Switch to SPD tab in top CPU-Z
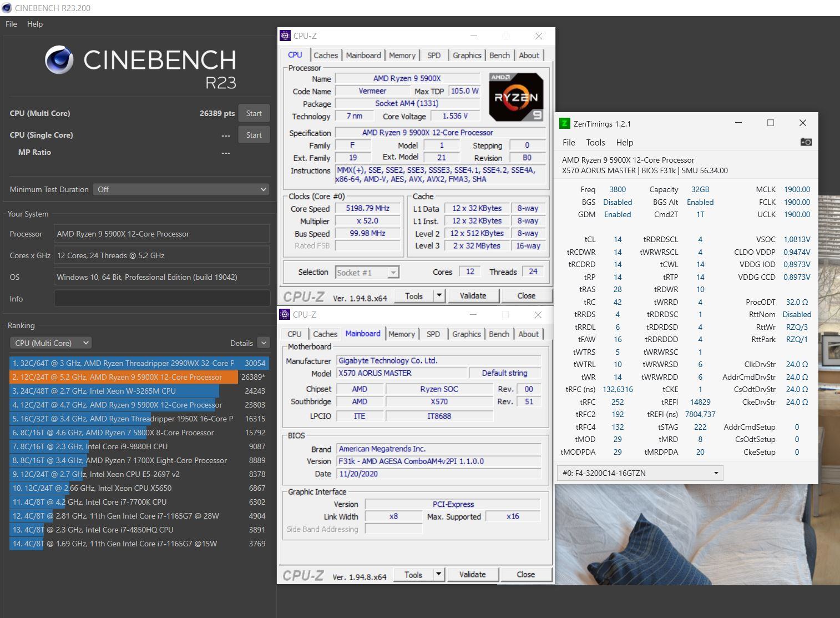The height and width of the screenshot is (618, 840). click(434, 56)
